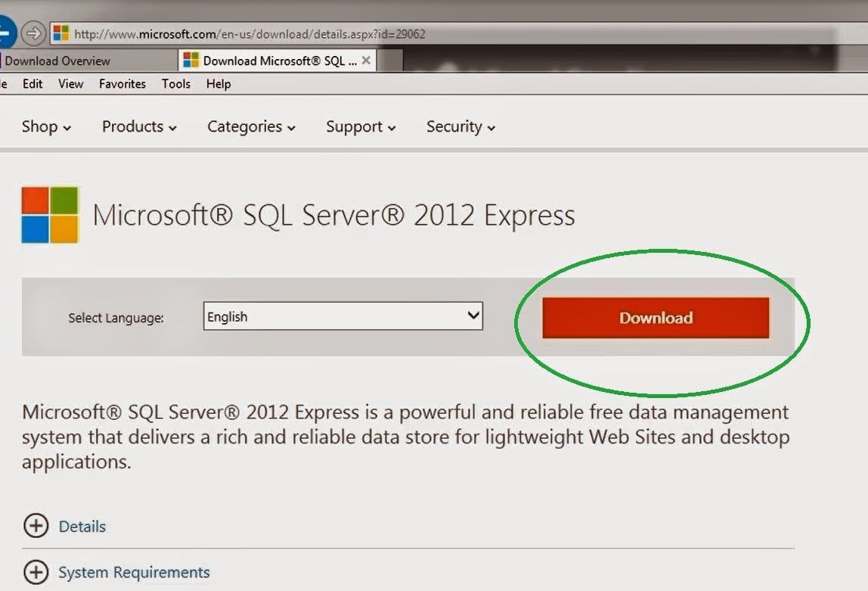The height and width of the screenshot is (591, 868).
Task: Open the Help menu
Action: (x=219, y=84)
